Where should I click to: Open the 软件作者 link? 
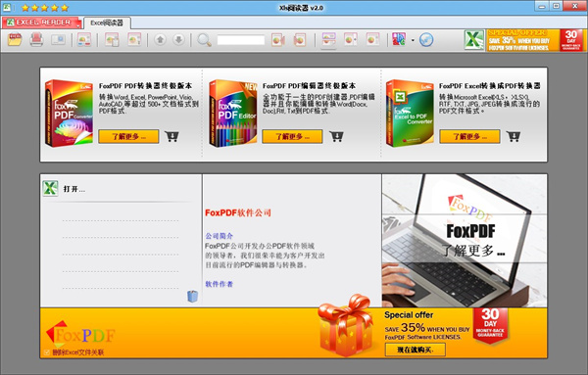pyautogui.click(x=219, y=284)
